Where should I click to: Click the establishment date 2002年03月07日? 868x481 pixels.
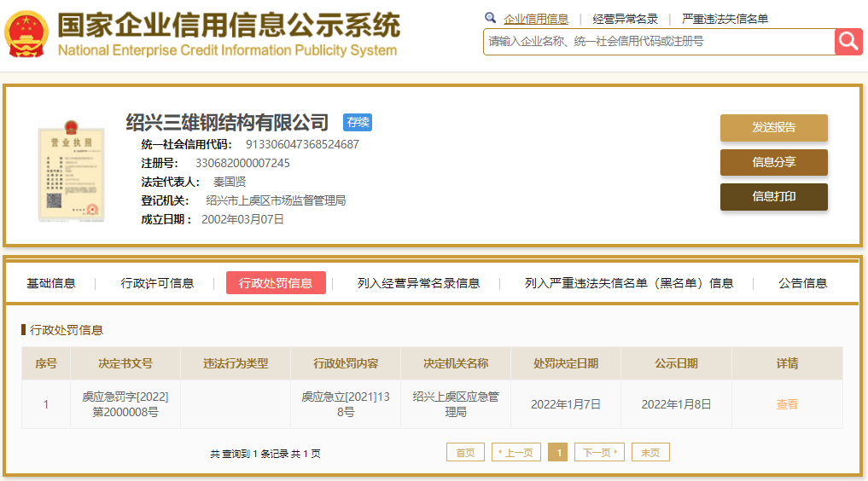[x=242, y=220]
